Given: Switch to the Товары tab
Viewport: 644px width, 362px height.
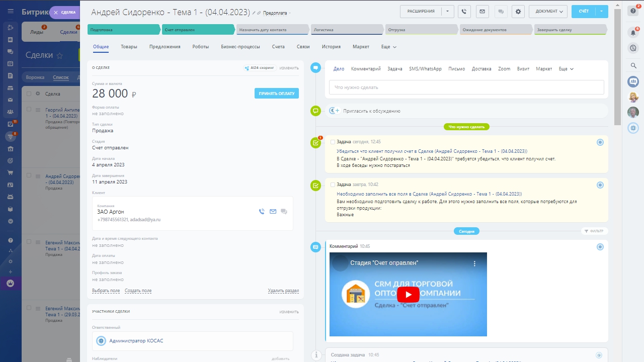Looking at the screenshot, I should (129, 47).
